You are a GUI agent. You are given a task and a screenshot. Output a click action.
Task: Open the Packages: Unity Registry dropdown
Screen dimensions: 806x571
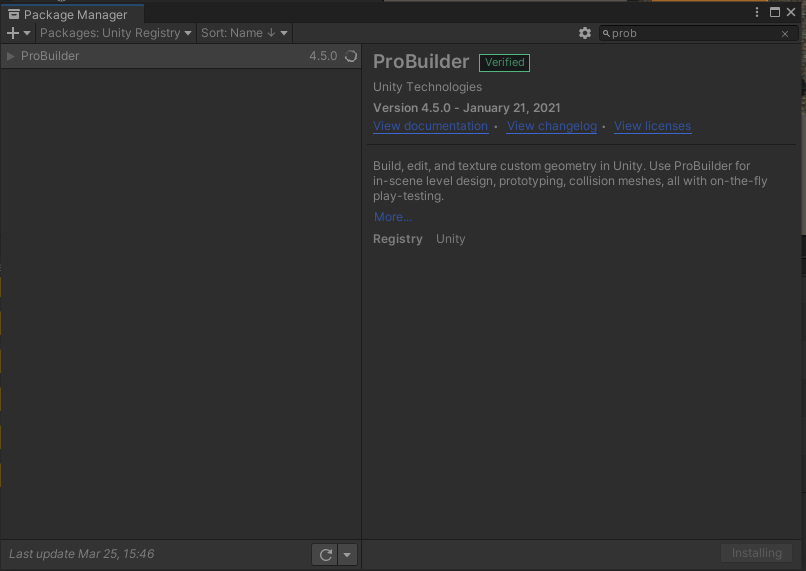click(x=116, y=33)
